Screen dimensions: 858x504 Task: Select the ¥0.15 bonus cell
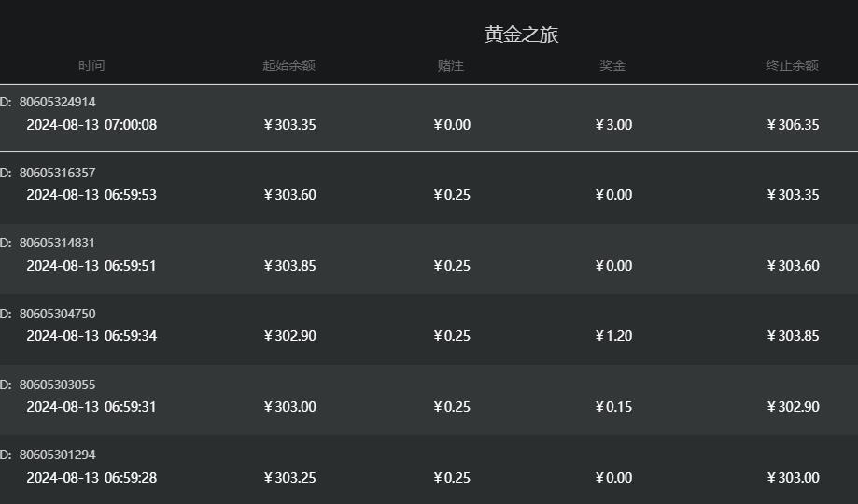tap(613, 407)
